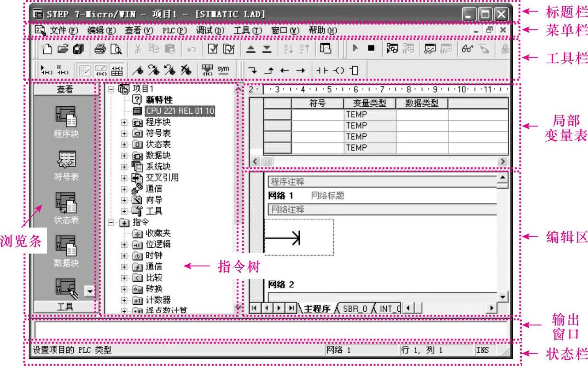Open the 调试 menu

[210, 30]
